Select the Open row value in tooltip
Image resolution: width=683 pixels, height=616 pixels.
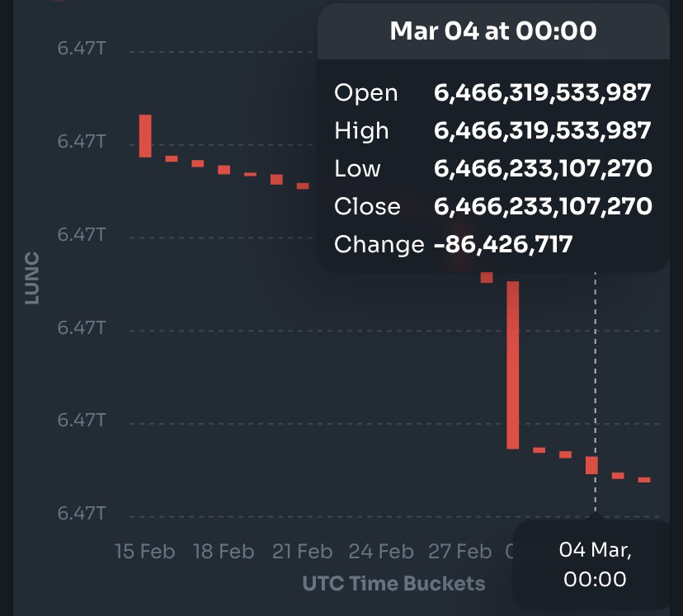[542, 92]
